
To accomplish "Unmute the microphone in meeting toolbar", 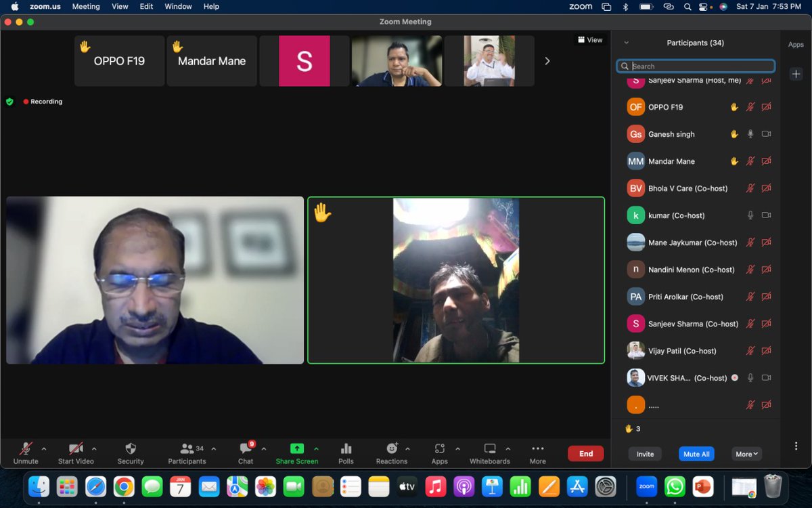I will pyautogui.click(x=26, y=453).
